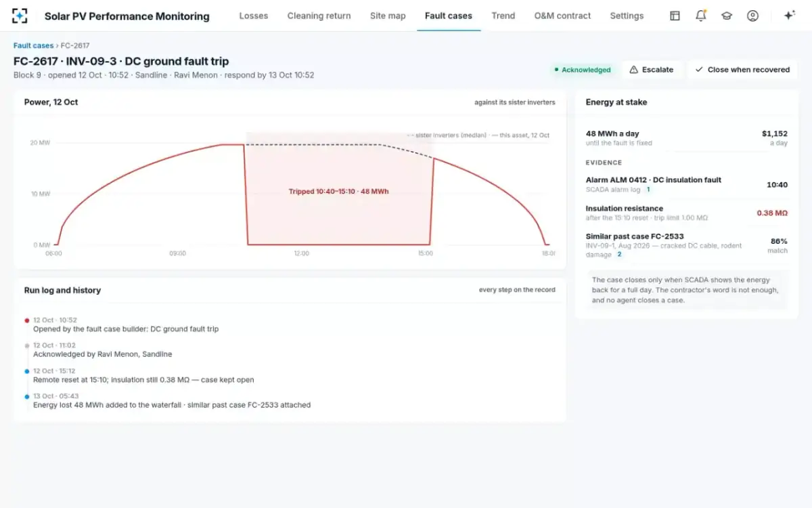Image resolution: width=812 pixels, height=508 pixels.
Task: Open the graduation cap learning icon
Action: (727, 16)
